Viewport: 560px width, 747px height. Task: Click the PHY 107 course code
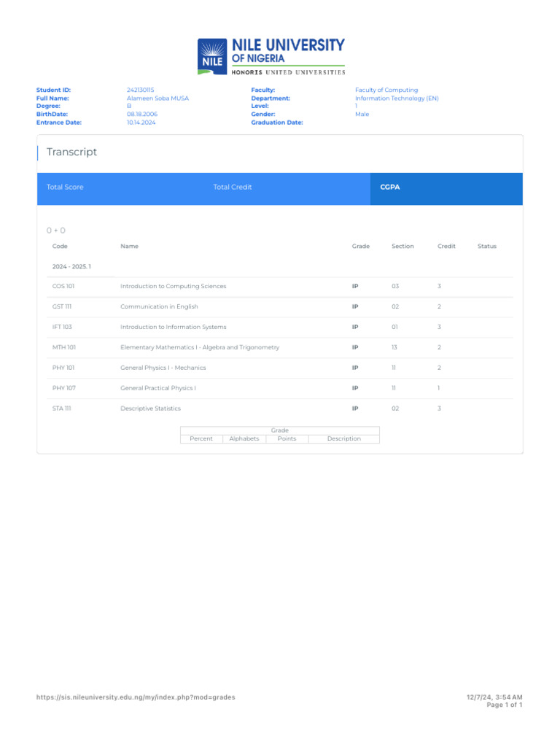pos(64,388)
